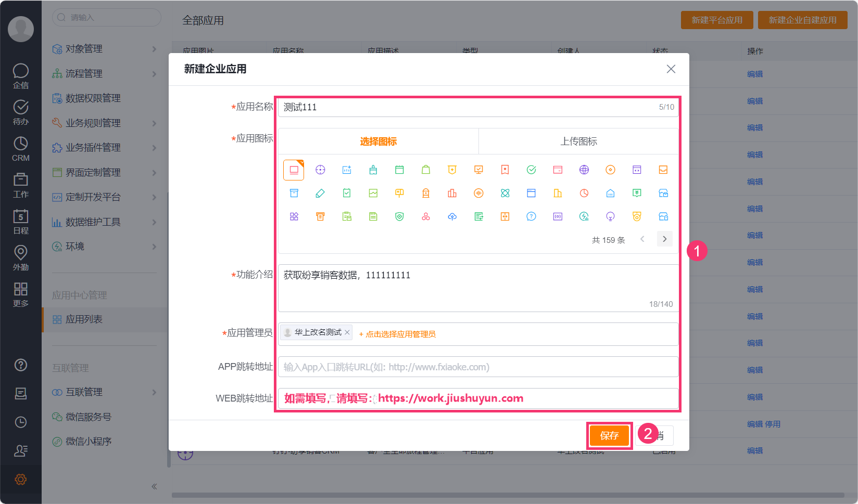Switch to the 选择图标 tab
This screenshot has width=858, height=504.
pos(378,141)
